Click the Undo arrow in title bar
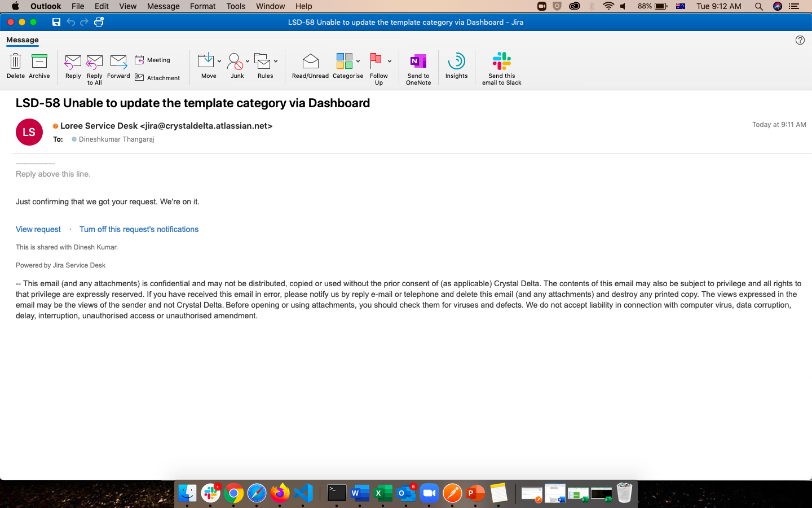Viewport: 812px width, 508px height. [70, 22]
